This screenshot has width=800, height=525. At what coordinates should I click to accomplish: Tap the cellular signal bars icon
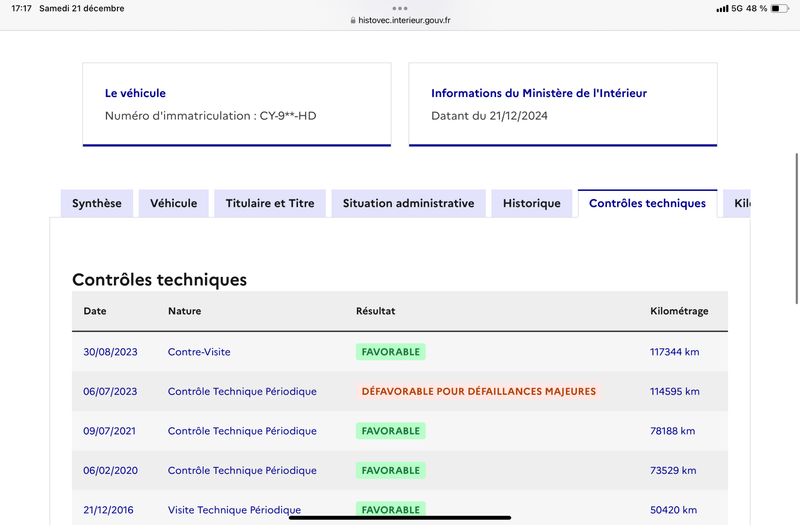coord(722,9)
